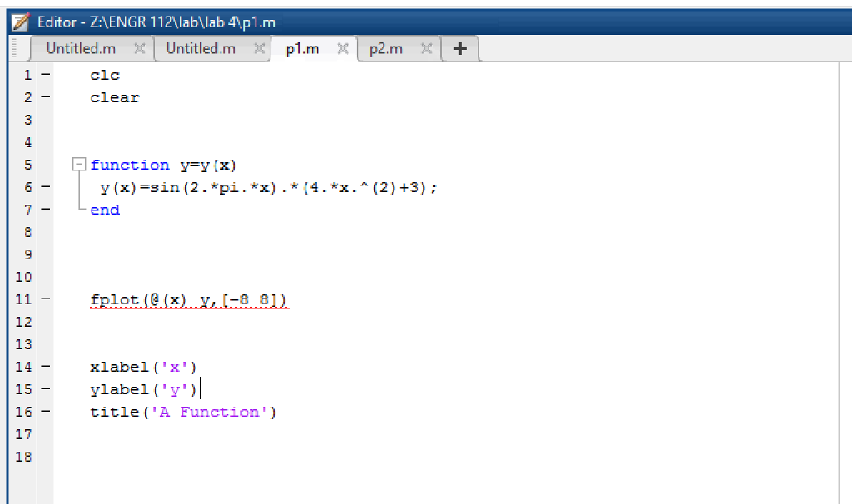852x504 pixels.
Task: Click the close X on the p1.m tab
Action: pos(342,48)
